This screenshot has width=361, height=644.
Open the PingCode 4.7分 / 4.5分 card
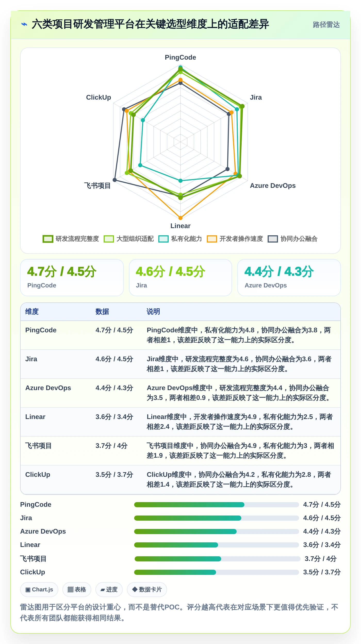(72, 278)
